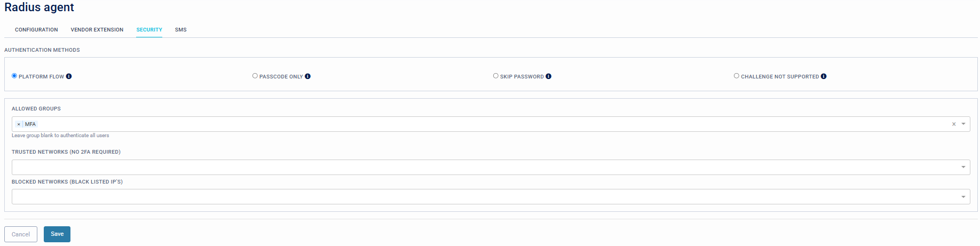The height and width of the screenshot is (246, 980).
Task: Go to the SMS tab
Action: point(181,30)
